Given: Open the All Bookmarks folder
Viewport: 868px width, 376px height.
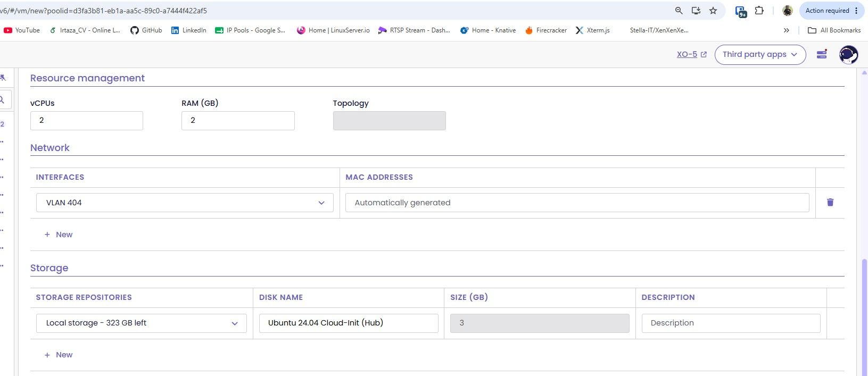Looking at the screenshot, I should coord(834,30).
